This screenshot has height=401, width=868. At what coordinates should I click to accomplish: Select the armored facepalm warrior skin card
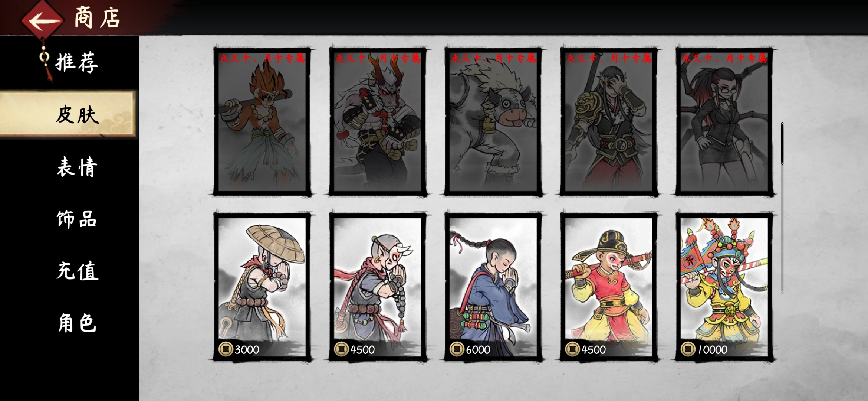[x=609, y=121]
